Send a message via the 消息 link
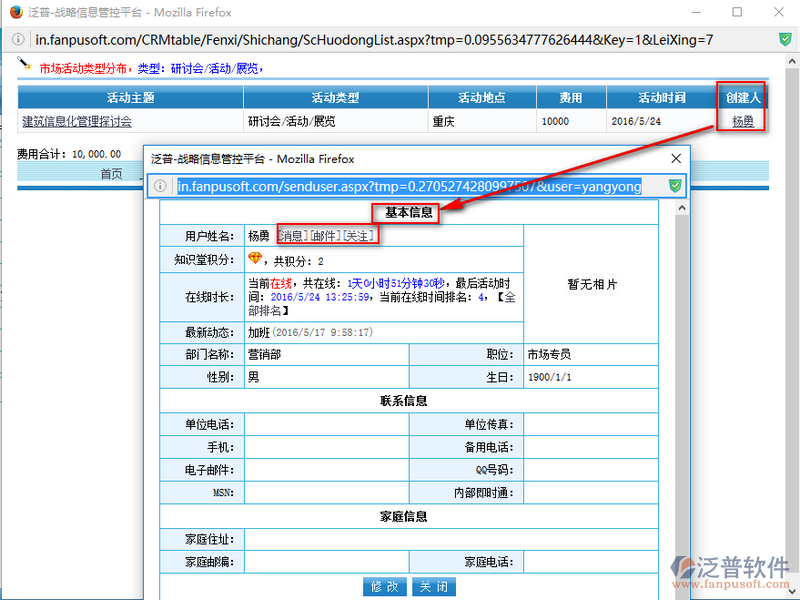This screenshot has width=800, height=600. [x=292, y=236]
